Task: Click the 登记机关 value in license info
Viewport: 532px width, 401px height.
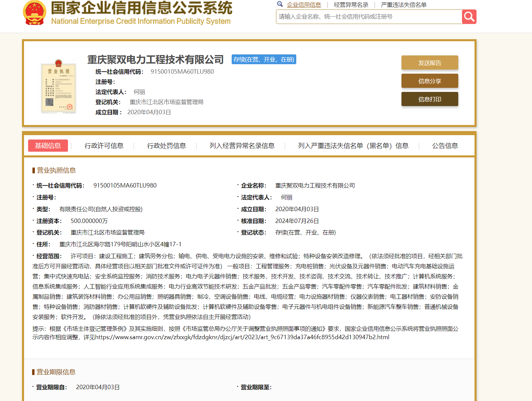Action: (x=108, y=232)
